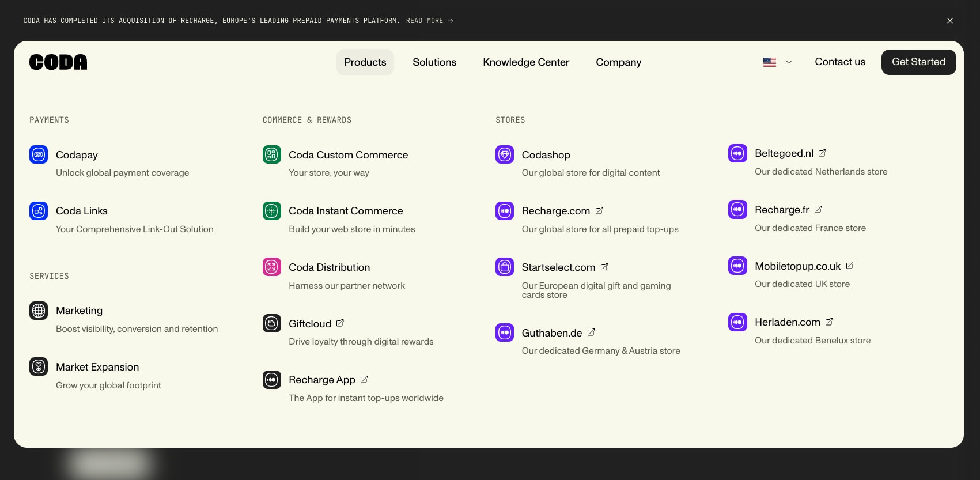Click the Giftcloud icon
Screen dimensions: 980x480
pos(272,323)
